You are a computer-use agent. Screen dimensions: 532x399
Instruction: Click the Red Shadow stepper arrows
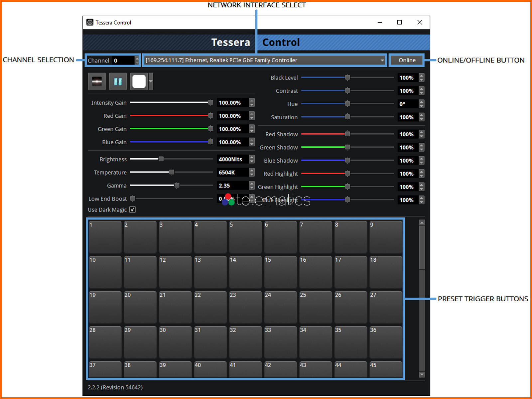422,134
